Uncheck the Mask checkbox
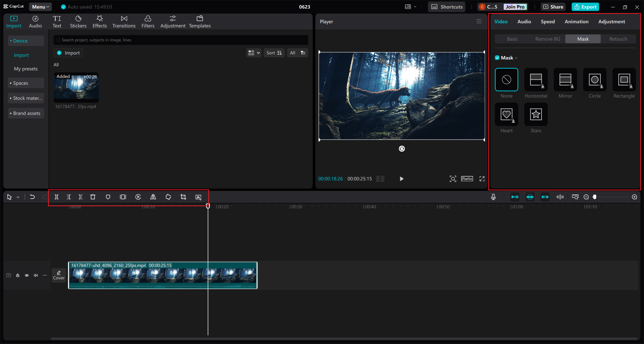This screenshot has height=344, width=644. click(x=497, y=58)
